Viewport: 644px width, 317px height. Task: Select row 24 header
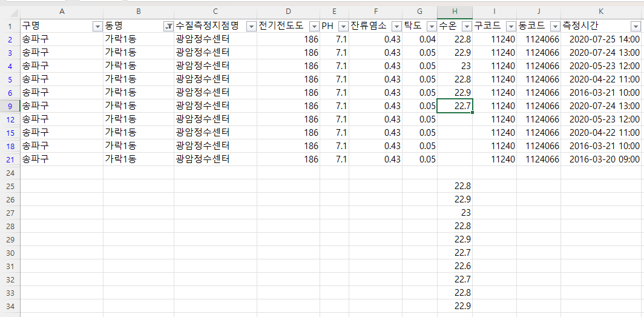tap(10, 173)
